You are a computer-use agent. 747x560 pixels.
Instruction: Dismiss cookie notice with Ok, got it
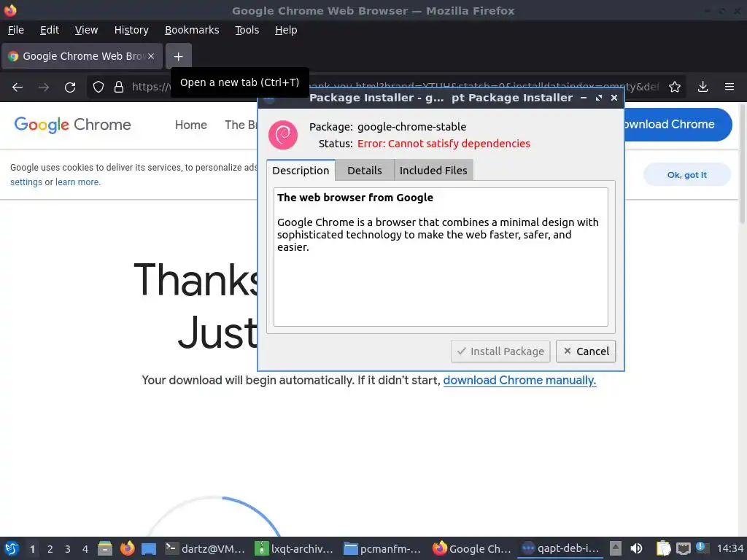pos(686,175)
